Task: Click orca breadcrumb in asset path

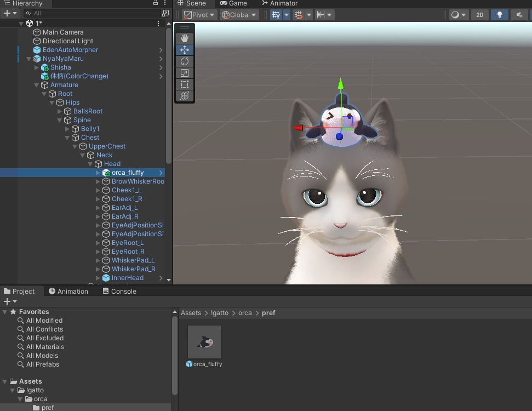Action: [x=245, y=313]
